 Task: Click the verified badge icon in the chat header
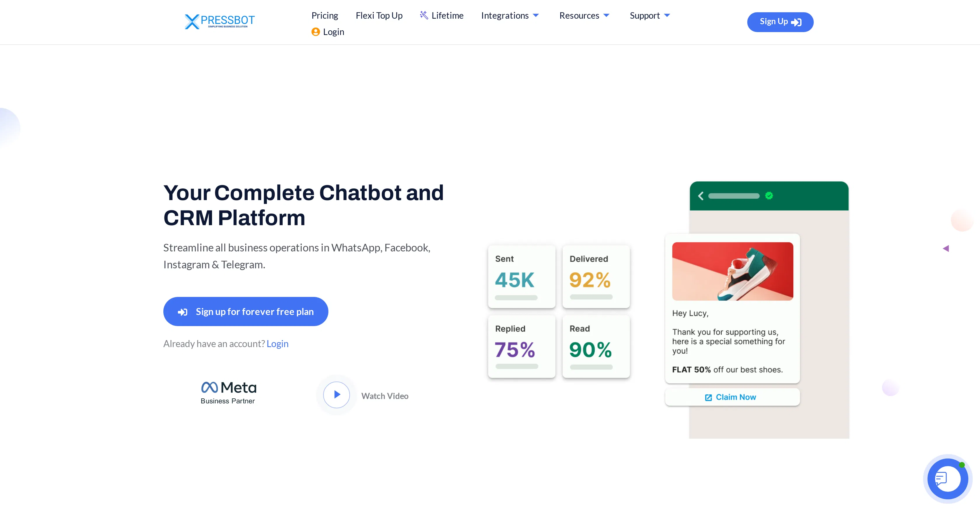point(769,195)
